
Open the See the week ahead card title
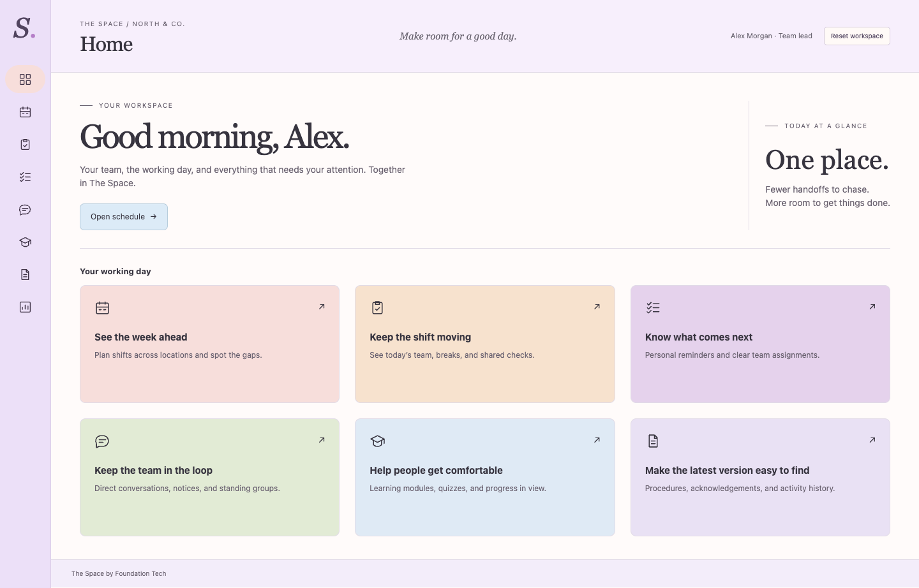pos(141,337)
